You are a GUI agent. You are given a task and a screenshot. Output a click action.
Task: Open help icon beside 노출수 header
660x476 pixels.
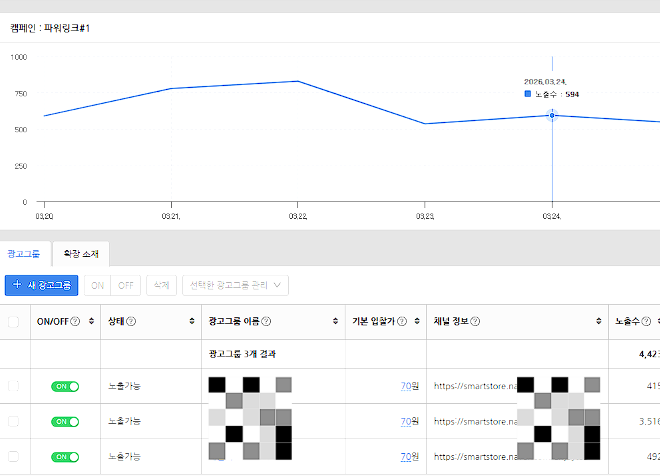click(x=646, y=322)
